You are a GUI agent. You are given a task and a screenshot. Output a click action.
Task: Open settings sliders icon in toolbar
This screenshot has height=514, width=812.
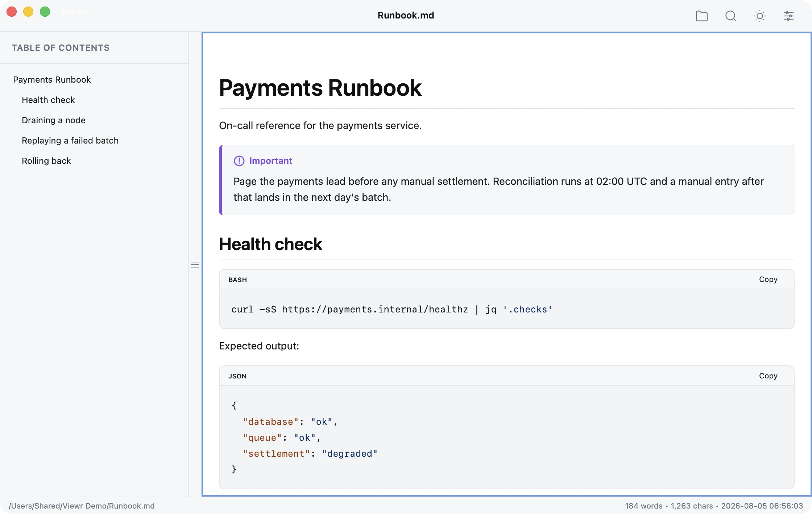[x=789, y=16]
